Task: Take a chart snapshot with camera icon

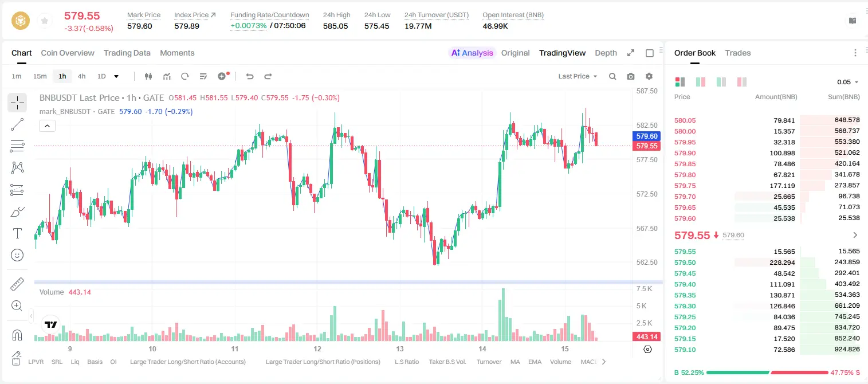Action: [x=631, y=76]
